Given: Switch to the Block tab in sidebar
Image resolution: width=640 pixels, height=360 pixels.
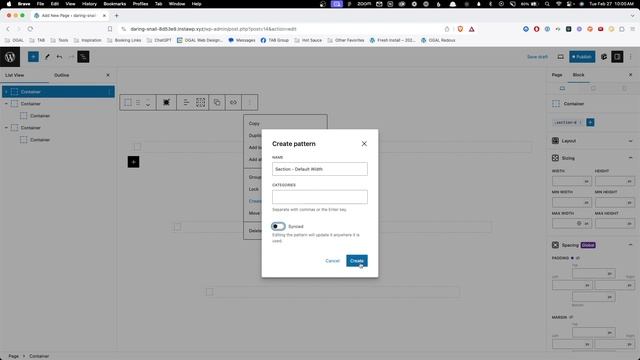Looking at the screenshot, I should pyautogui.click(x=578, y=75).
